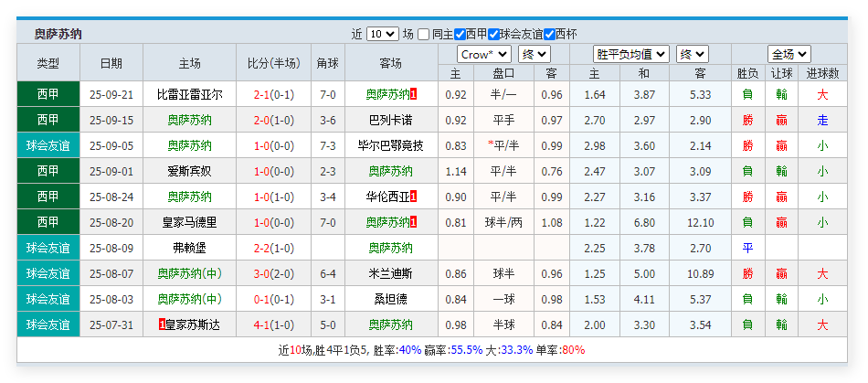Toggle the 同主 checkbox
This screenshot has width=868, height=383.
[424, 34]
